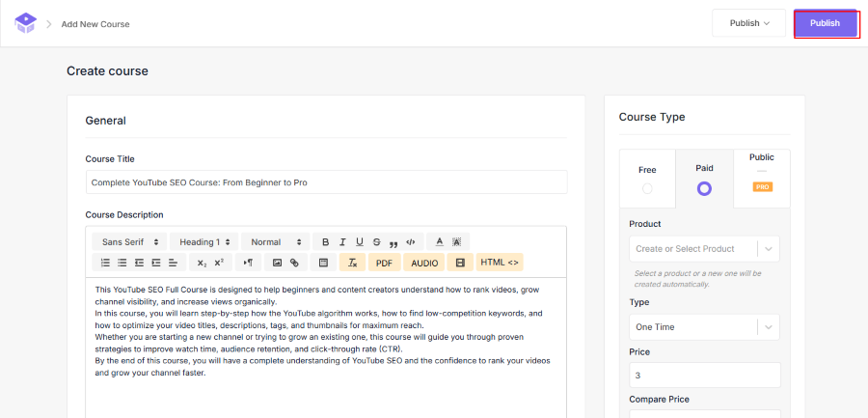Open the text color picker
868x418 pixels.
440,242
